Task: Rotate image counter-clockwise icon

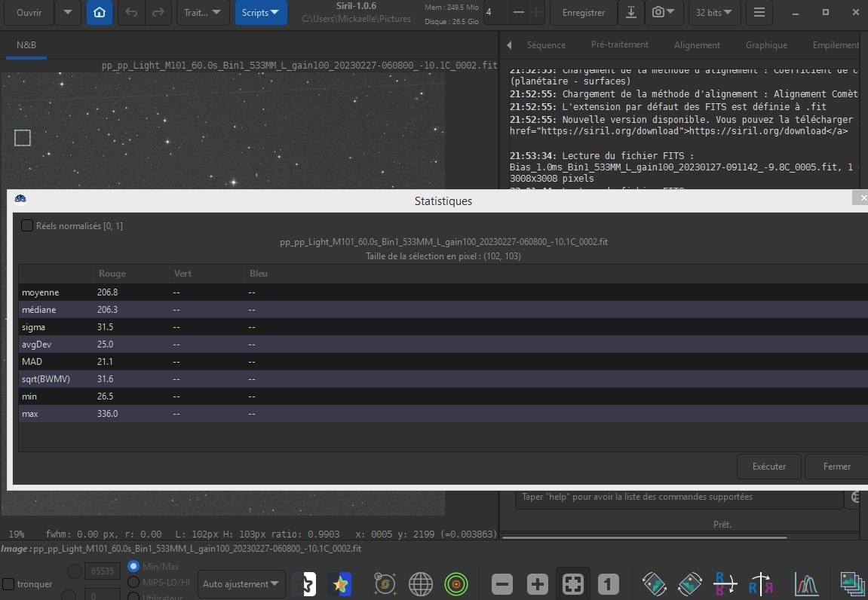Action: (655, 584)
